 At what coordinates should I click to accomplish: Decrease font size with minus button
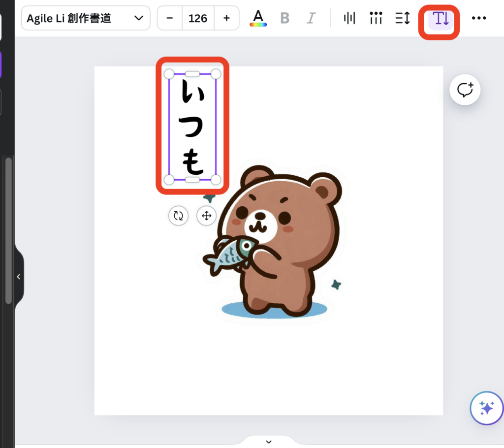pyautogui.click(x=170, y=18)
